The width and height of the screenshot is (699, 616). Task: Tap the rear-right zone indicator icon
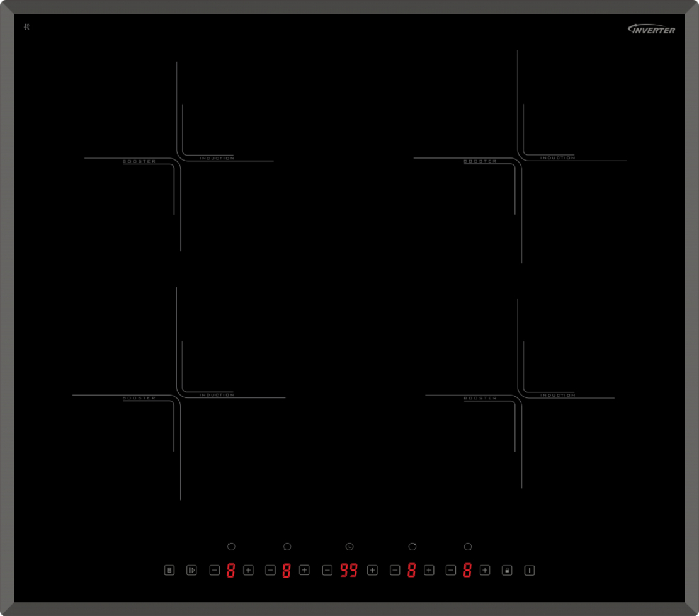tap(412, 547)
